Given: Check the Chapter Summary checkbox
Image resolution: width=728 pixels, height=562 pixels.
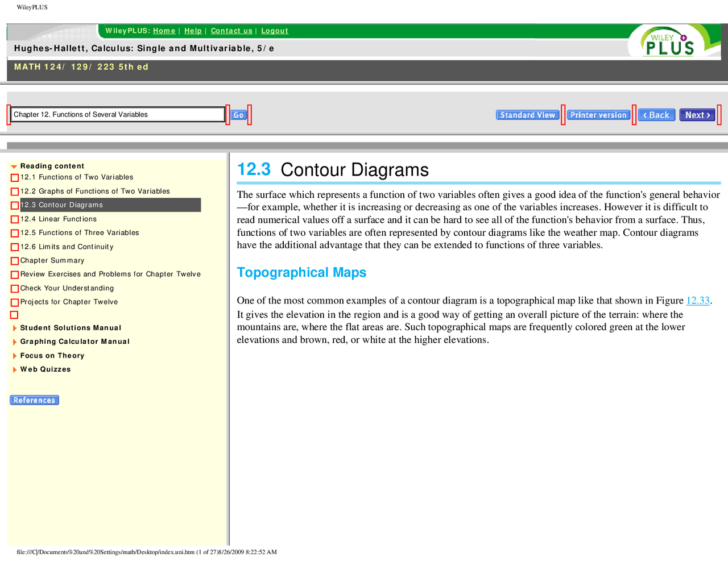Looking at the screenshot, I should (x=14, y=260).
